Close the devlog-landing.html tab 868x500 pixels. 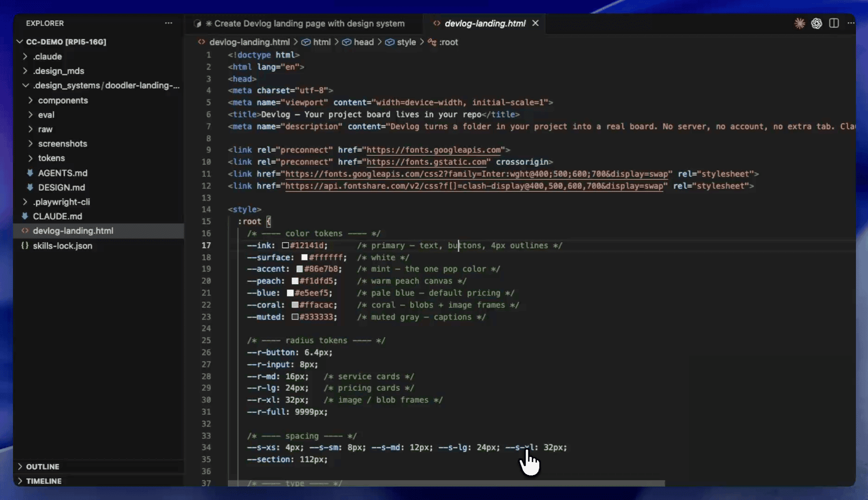click(535, 23)
